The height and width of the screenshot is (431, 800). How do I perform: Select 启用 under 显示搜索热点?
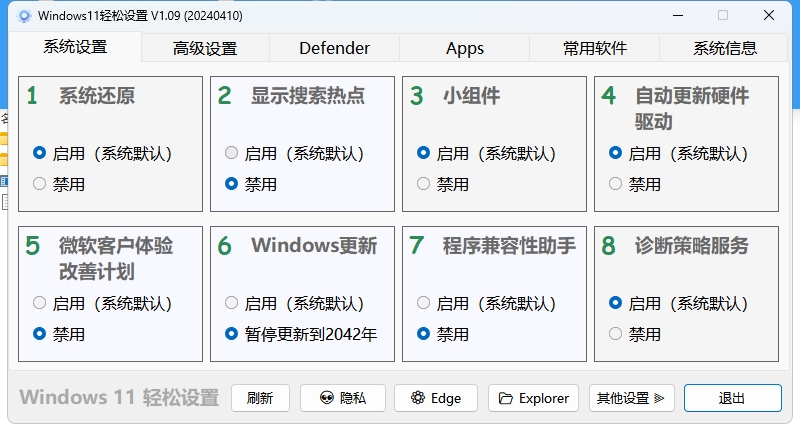pyautogui.click(x=294, y=153)
